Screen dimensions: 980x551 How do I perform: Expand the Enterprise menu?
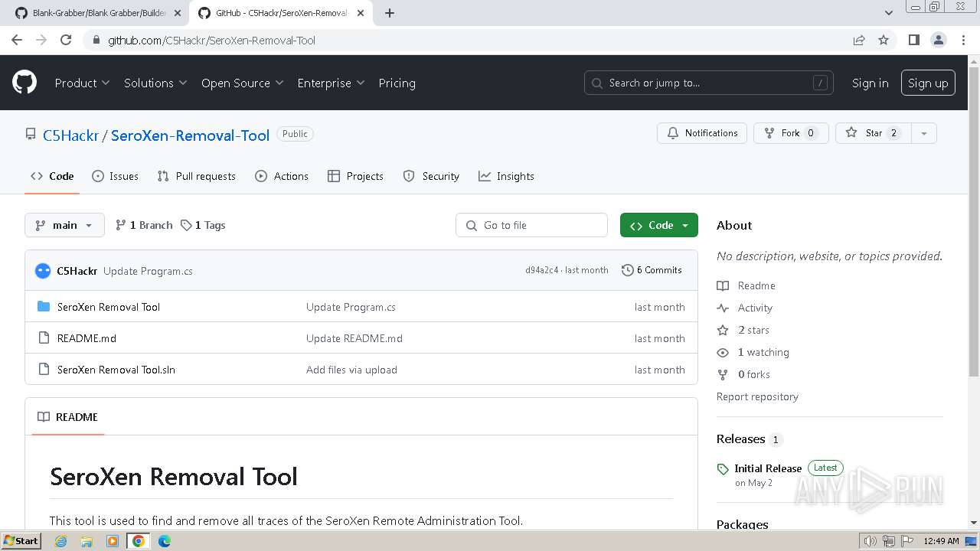coord(331,83)
